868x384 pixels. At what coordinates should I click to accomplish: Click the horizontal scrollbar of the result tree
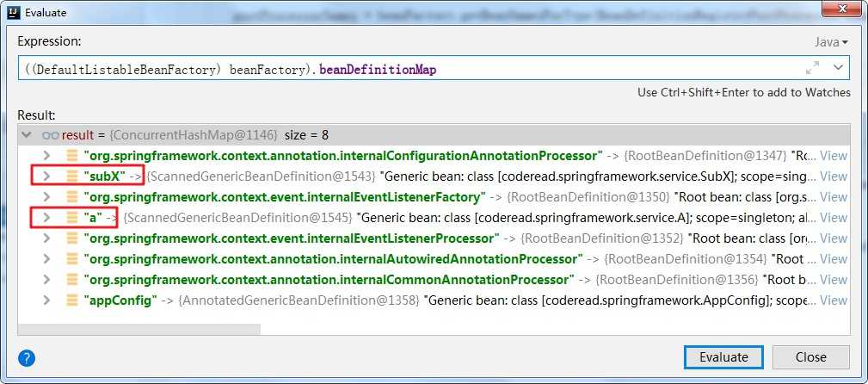click(x=139, y=329)
